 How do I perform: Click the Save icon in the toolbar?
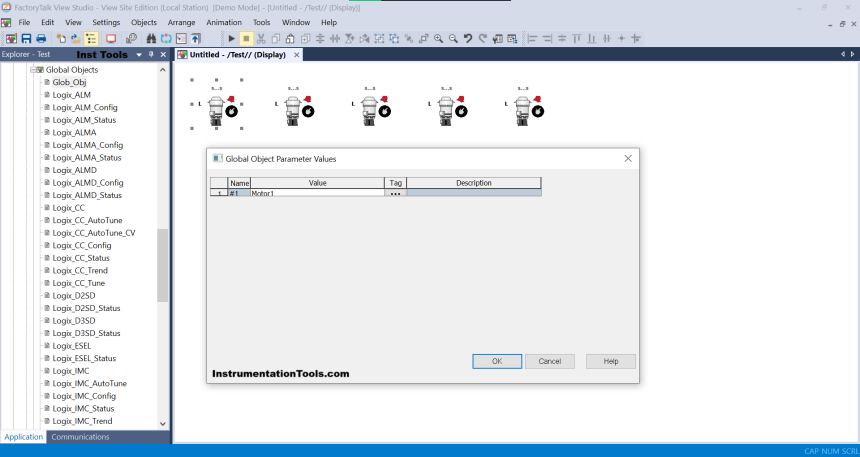(x=27, y=39)
